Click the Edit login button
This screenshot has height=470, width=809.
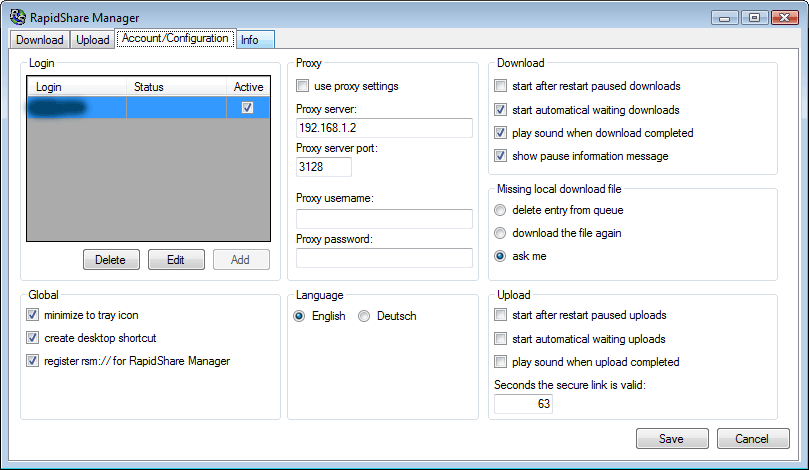(x=176, y=260)
